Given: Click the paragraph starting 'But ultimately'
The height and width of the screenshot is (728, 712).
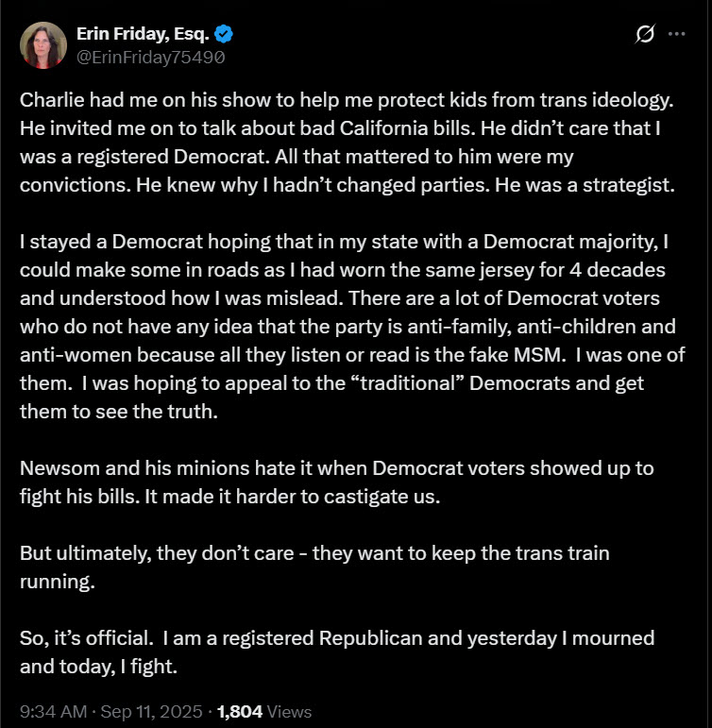Looking at the screenshot, I should click(x=314, y=567).
